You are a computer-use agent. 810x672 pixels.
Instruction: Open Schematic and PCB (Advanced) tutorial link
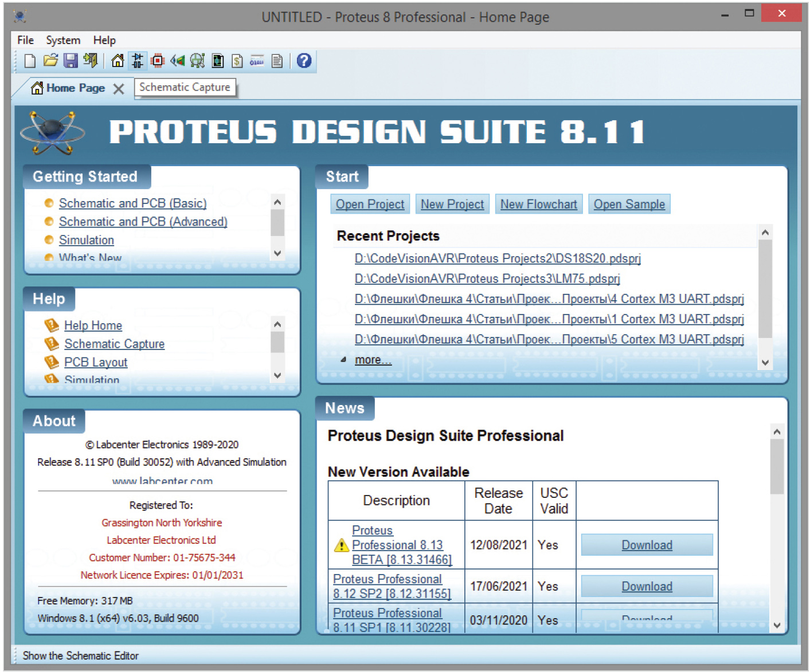point(143,222)
